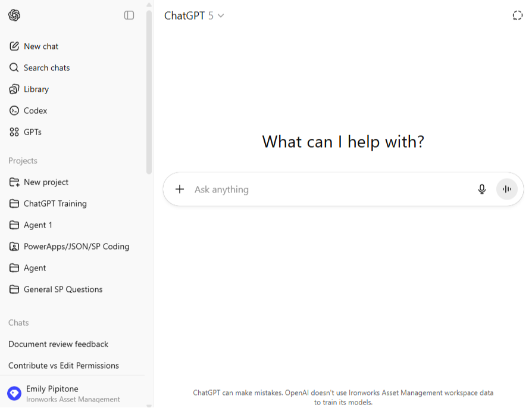Click the plus attachment icon in prompt box
532x408 pixels.
click(x=180, y=189)
